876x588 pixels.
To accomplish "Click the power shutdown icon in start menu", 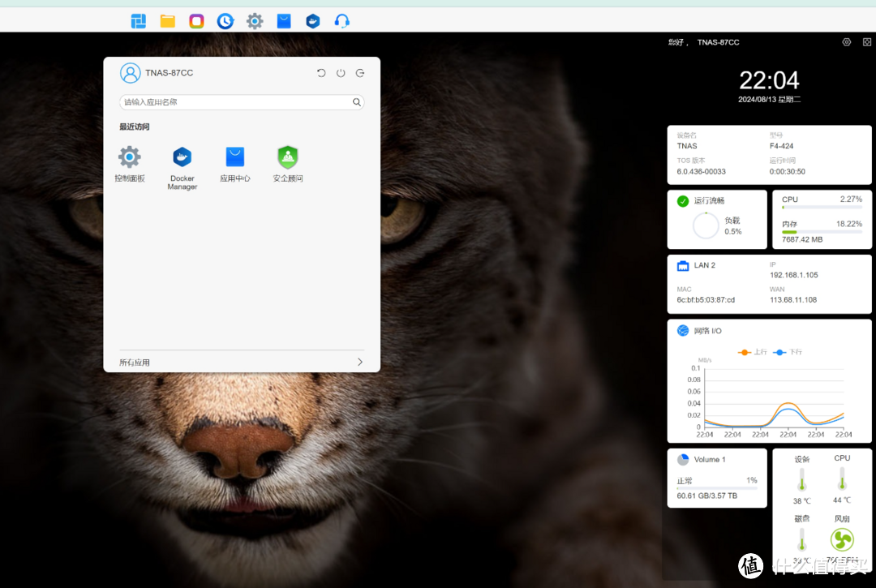I will (341, 73).
